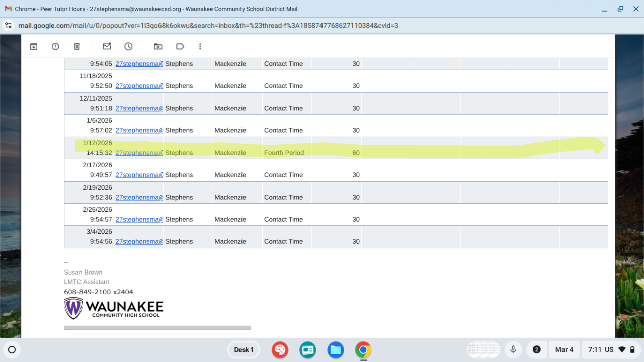Mark the email as unread
The height and width of the screenshot is (362, 644).
tap(107, 46)
